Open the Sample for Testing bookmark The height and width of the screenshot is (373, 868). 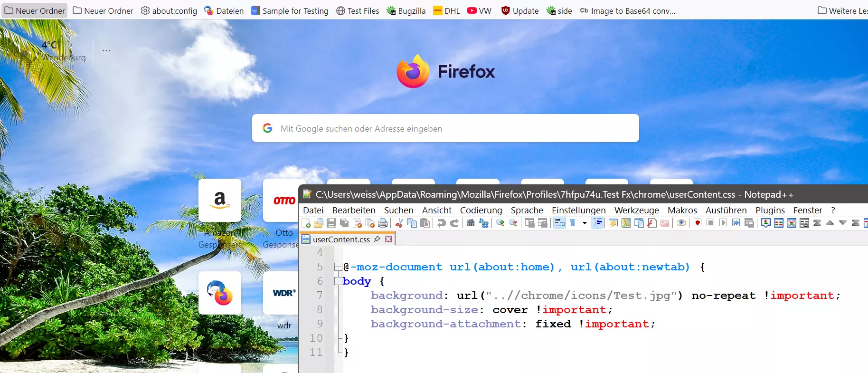coord(290,10)
